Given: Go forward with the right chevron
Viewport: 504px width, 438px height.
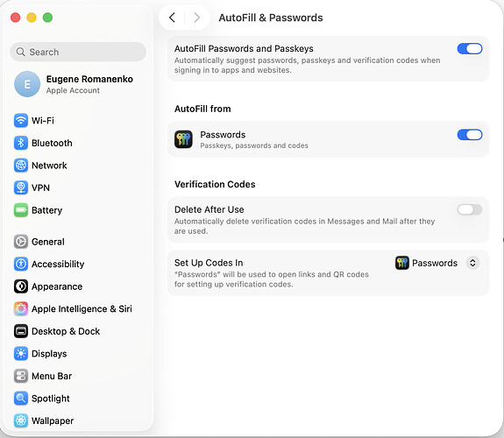Looking at the screenshot, I should click(x=196, y=18).
